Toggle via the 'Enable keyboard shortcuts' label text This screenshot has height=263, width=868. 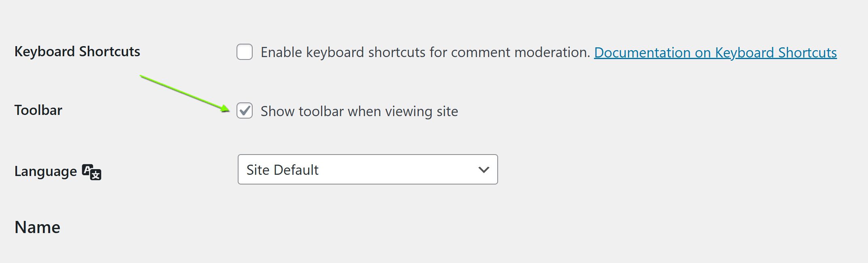click(425, 52)
